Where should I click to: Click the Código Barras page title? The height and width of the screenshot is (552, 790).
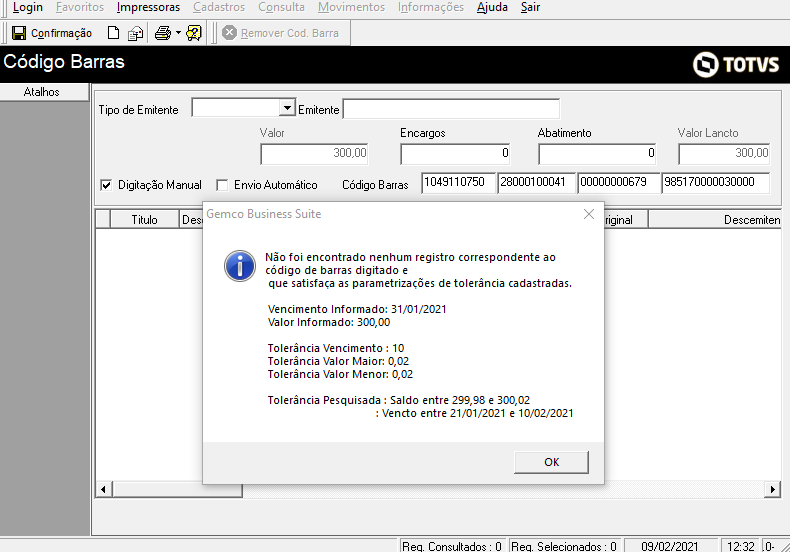64,62
